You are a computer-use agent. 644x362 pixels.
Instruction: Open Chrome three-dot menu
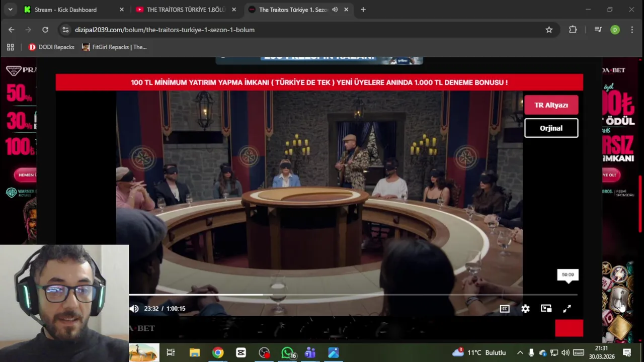click(632, 30)
